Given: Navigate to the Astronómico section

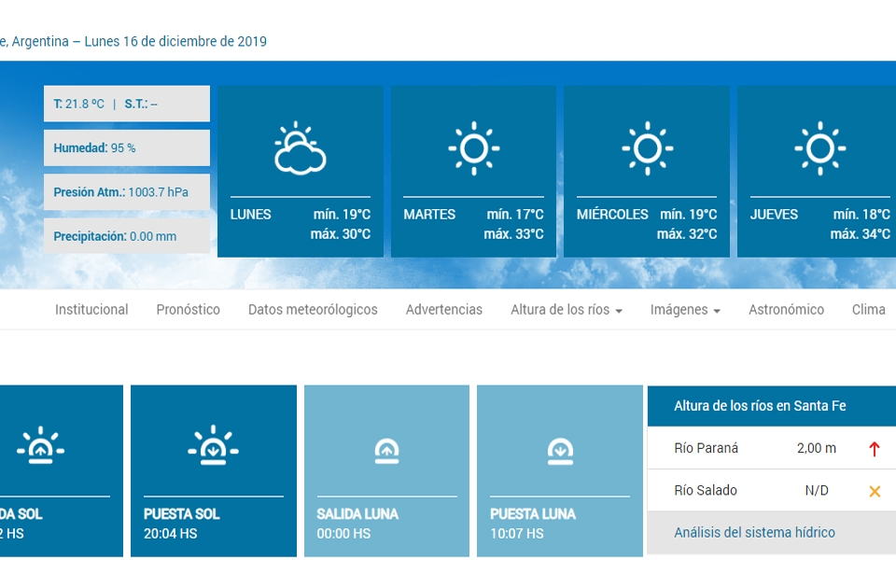Looking at the screenshot, I should (786, 310).
